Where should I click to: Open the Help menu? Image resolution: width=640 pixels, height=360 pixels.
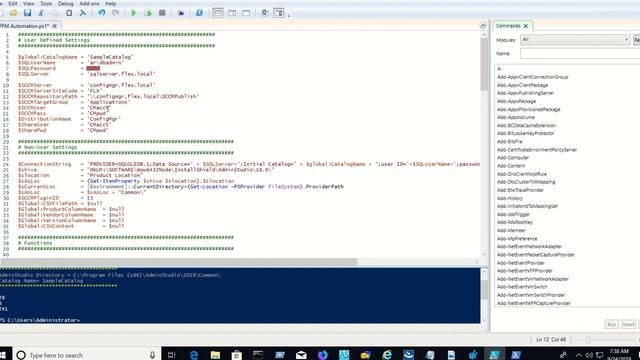click(110, 4)
